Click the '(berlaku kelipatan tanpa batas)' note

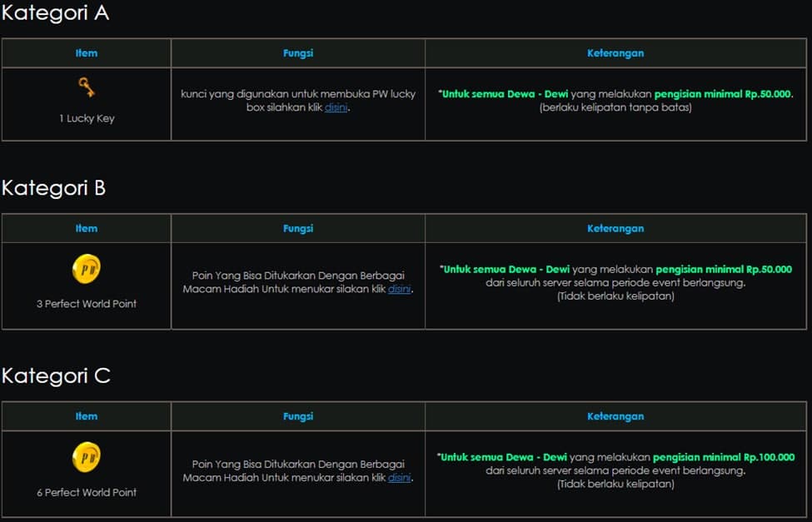tap(615, 107)
